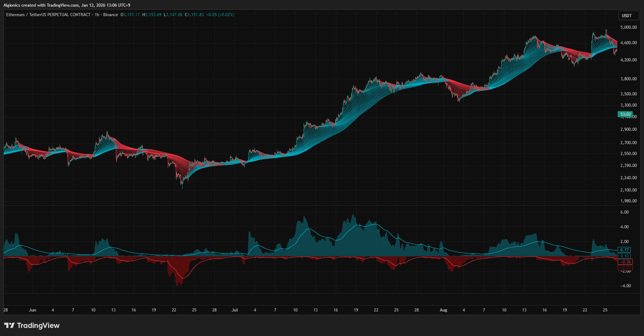644x336 pixels.
Task: Click the 1,980.00 price axis label
Action: [629, 201]
